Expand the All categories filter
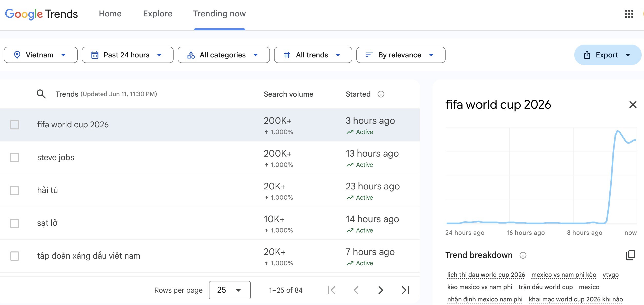This screenshot has height=305, width=644. click(224, 55)
